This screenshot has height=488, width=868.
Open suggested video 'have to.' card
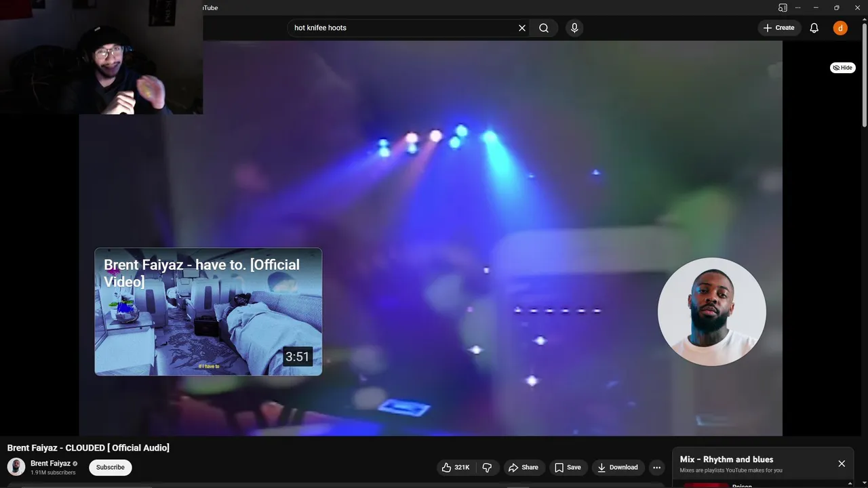(x=208, y=312)
